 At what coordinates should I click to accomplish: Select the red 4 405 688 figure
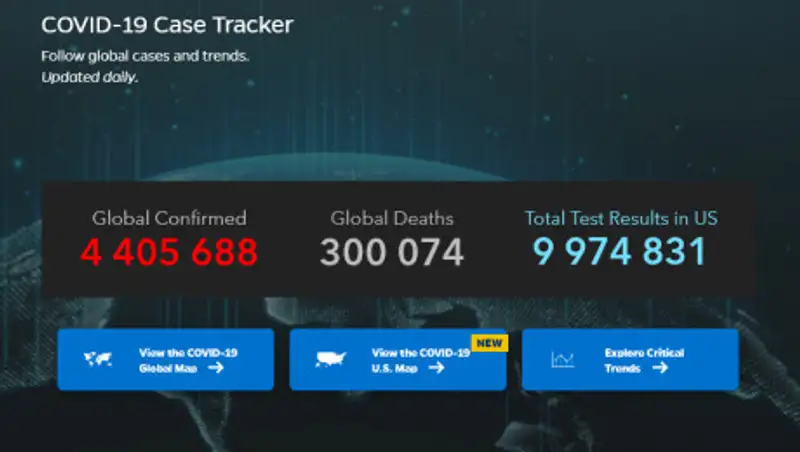pyautogui.click(x=169, y=252)
